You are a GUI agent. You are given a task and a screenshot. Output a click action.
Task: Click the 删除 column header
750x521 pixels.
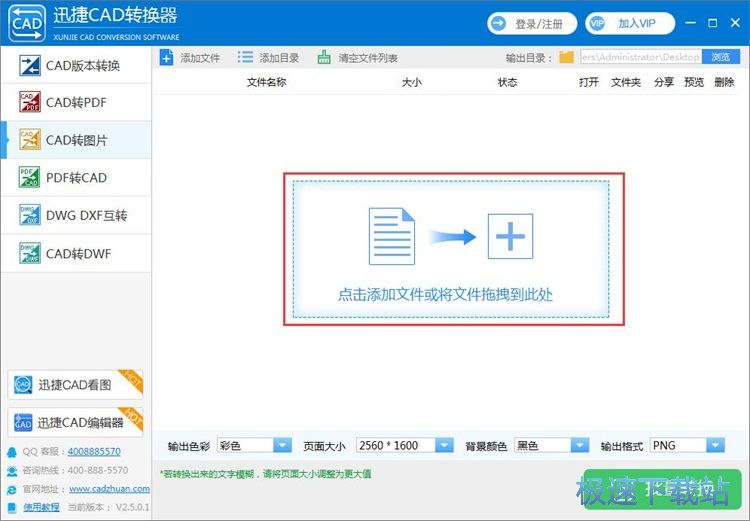724,82
